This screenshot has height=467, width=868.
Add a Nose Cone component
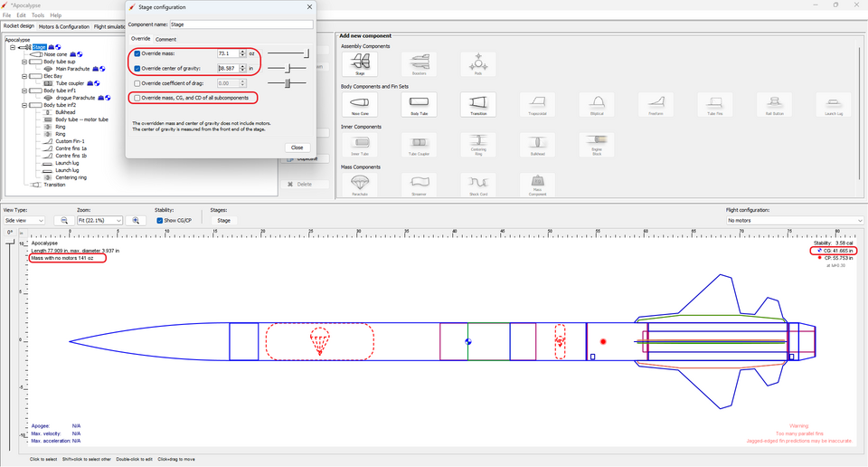[360, 104]
